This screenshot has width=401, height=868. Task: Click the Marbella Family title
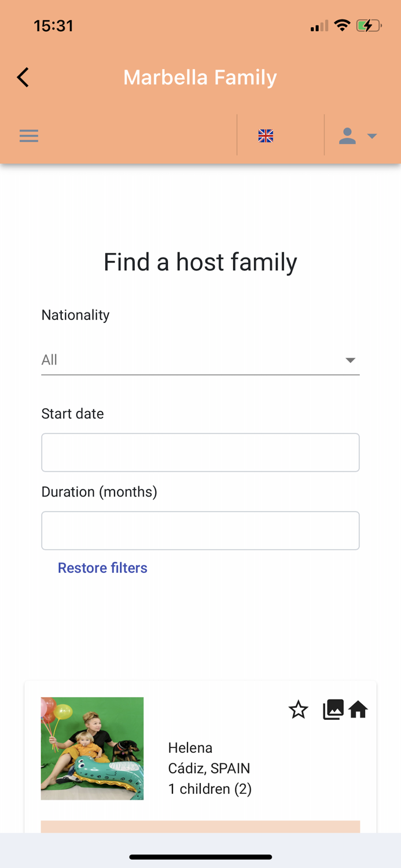pos(200,78)
